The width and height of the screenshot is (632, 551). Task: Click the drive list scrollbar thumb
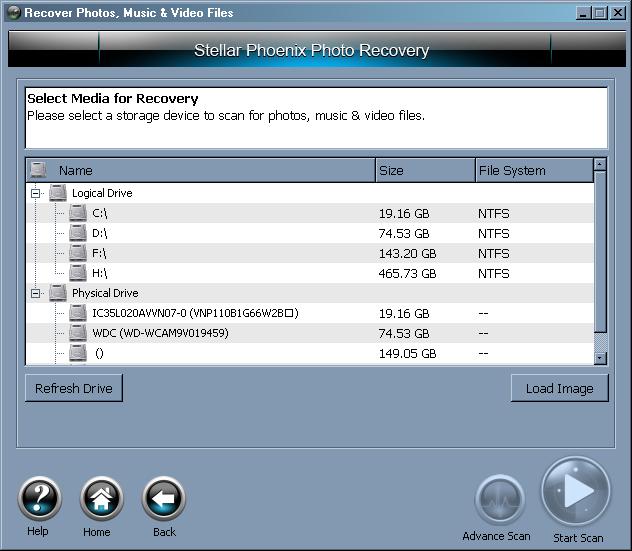[600, 252]
